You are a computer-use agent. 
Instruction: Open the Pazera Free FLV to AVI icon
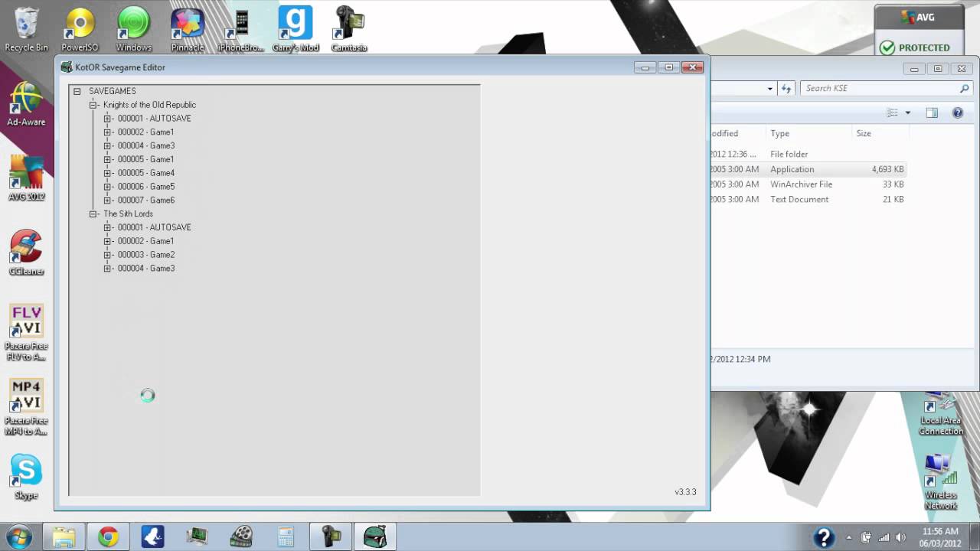pyautogui.click(x=26, y=333)
